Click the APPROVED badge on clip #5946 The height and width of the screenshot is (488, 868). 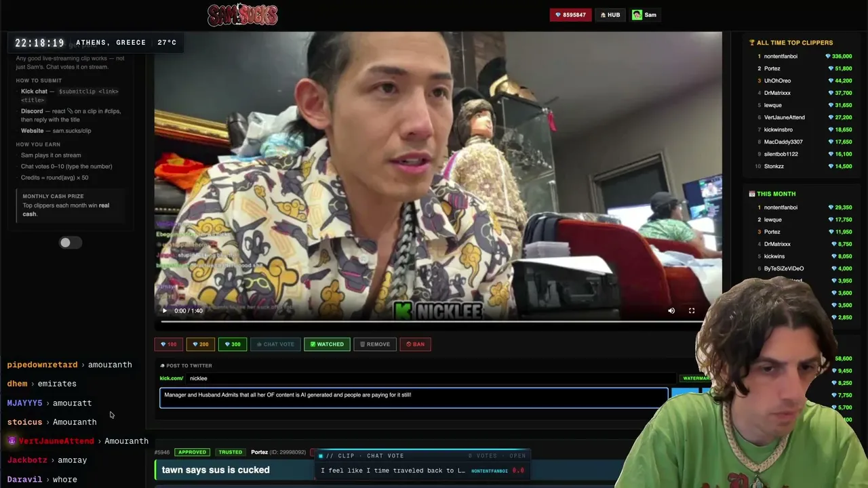[x=192, y=452]
